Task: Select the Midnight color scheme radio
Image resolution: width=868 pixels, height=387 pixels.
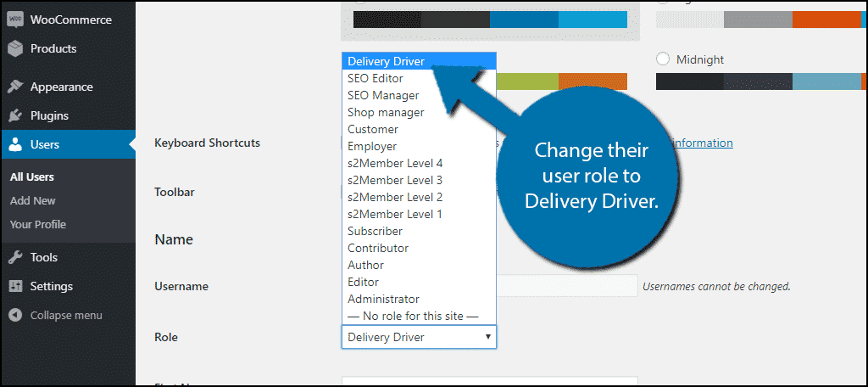Action: pyautogui.click(x=663, y=59)
